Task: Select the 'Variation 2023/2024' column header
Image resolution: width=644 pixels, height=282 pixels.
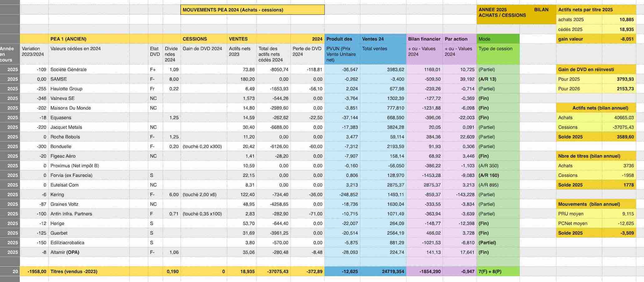Action: (x=34, y=54)
